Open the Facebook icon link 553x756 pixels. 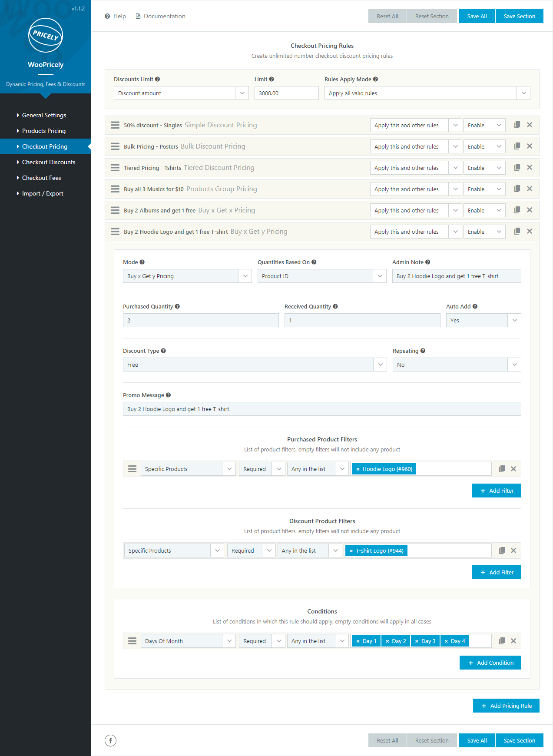tap(111, 740)
